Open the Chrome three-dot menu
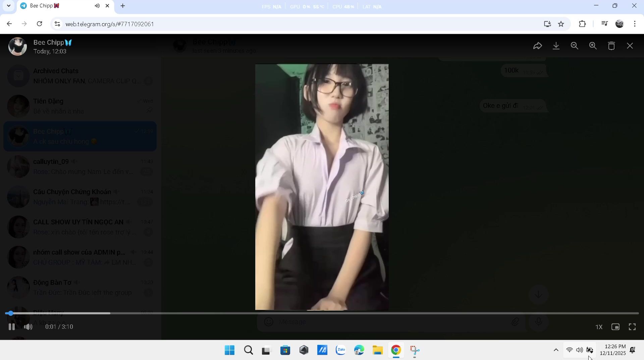This screenshot has height=360, width=644. tap(635, 24)
